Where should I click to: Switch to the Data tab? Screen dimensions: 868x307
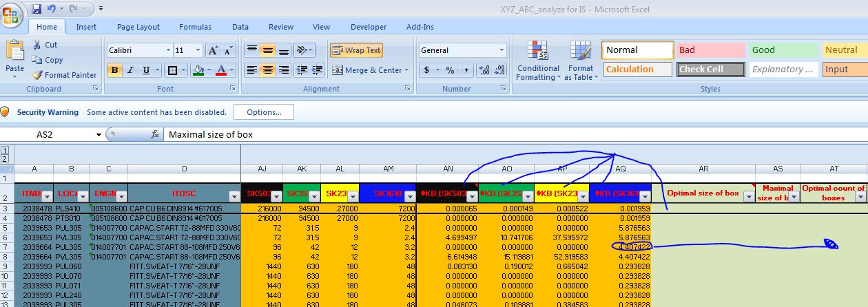tap(240, 27)
